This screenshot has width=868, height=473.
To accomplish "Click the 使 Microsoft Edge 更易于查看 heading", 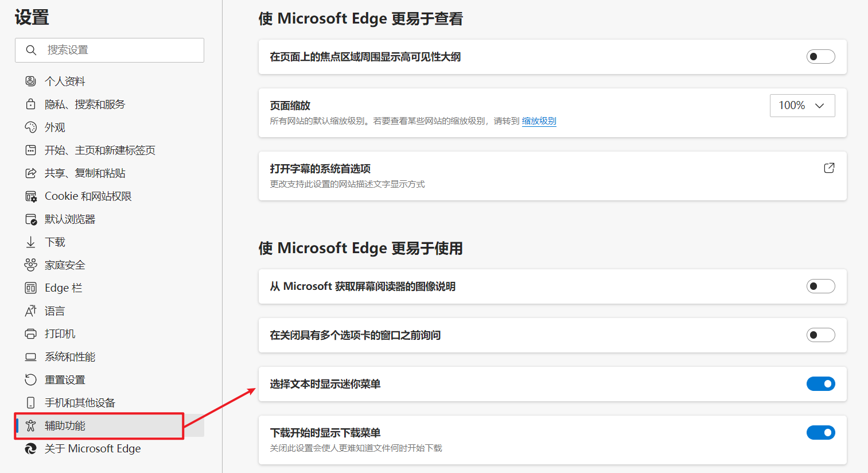I will pos(360,19).
